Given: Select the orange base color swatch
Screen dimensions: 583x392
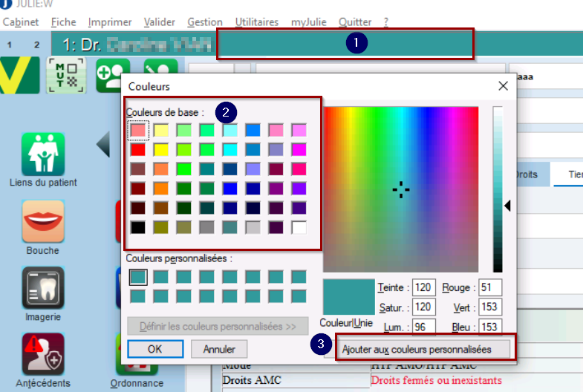Looking at the screenshot, I should [x=161, y=189].
